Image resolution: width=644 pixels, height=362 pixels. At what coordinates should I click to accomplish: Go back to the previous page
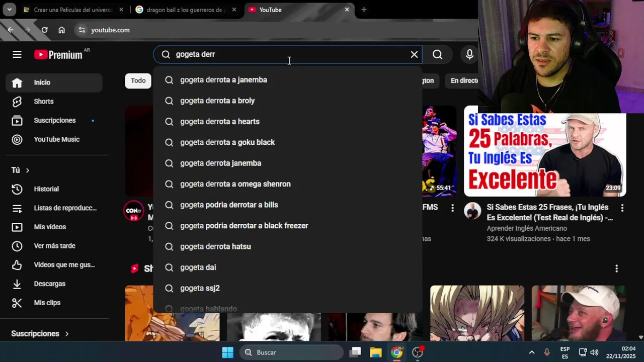pyautogui.click(x=11, y=30)
